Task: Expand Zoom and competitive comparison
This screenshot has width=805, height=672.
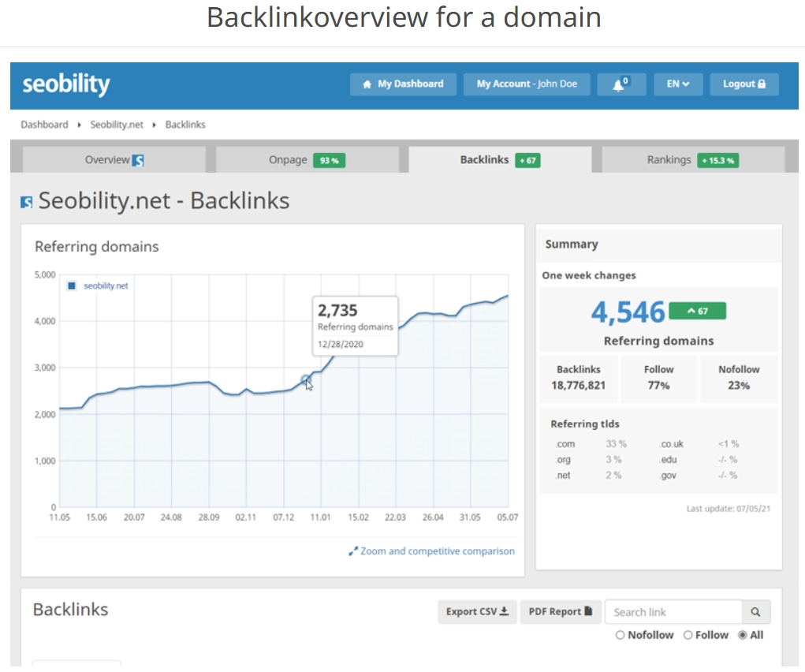Action: click(x=431, y=551)
